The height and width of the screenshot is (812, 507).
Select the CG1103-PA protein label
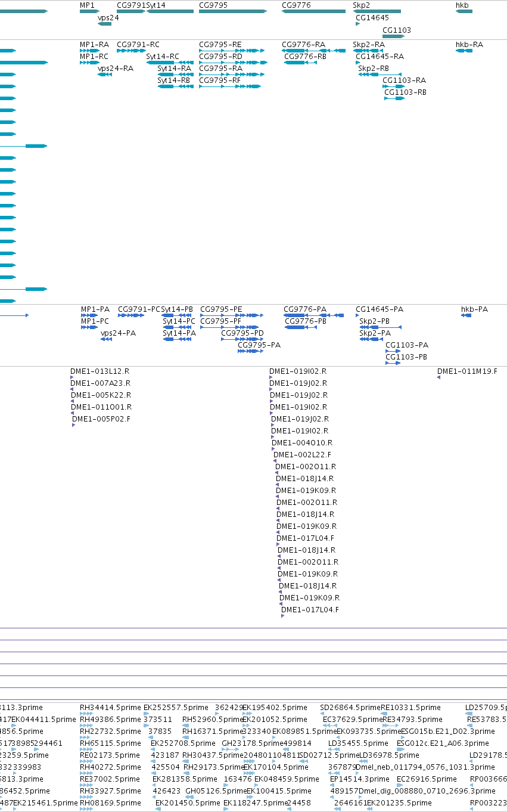click(407, 345)
